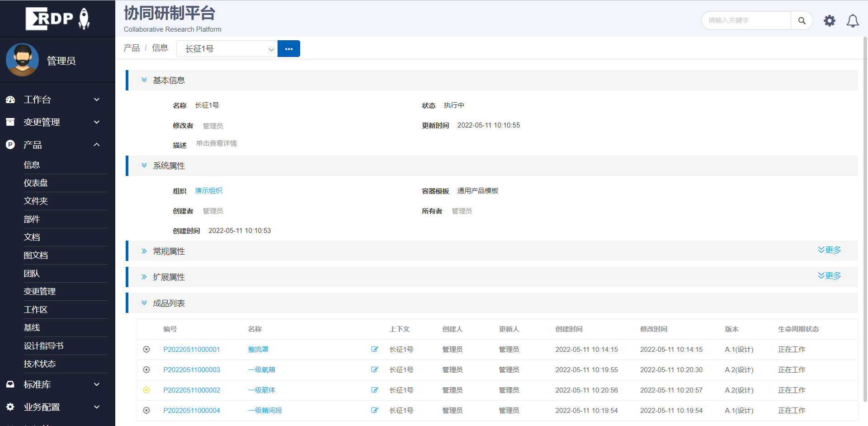Select radio for P20220511000003 row
Viewport: 868px width, 426px height.
[x=146, y=369]
